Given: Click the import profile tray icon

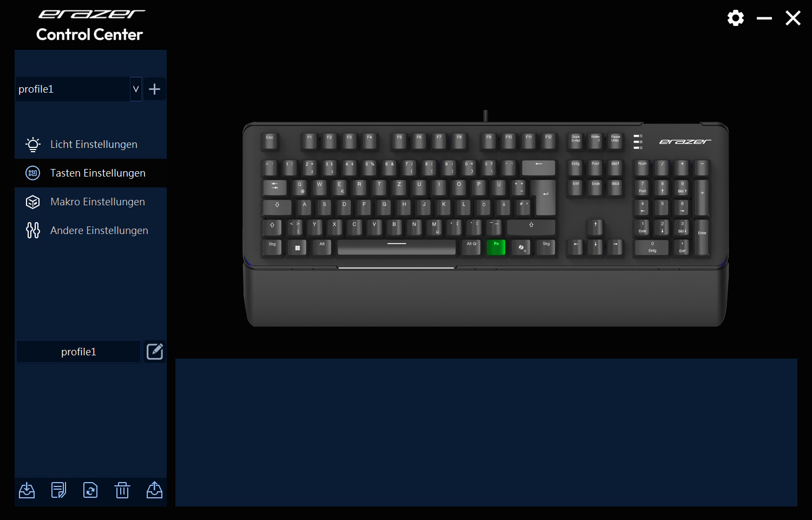Looking at the screenshot, I should [27, 490].
